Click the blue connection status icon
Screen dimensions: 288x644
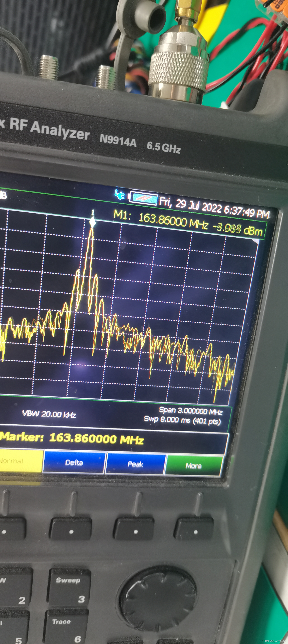pos(120,195)
